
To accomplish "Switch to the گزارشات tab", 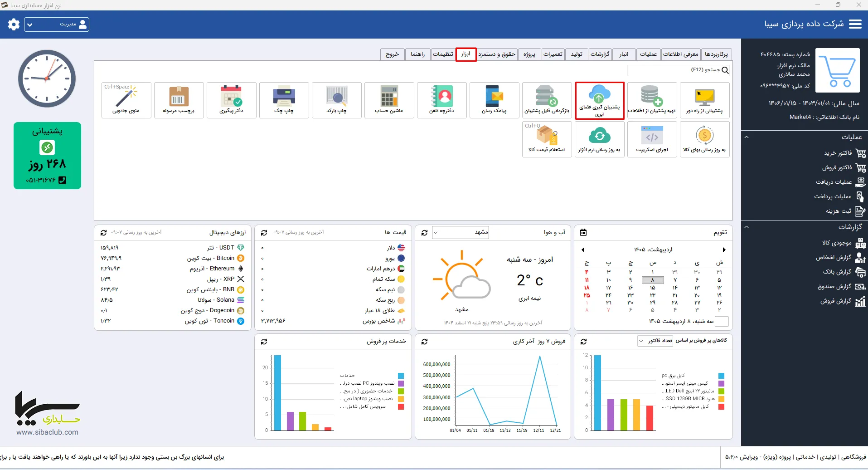I will 600,54.
